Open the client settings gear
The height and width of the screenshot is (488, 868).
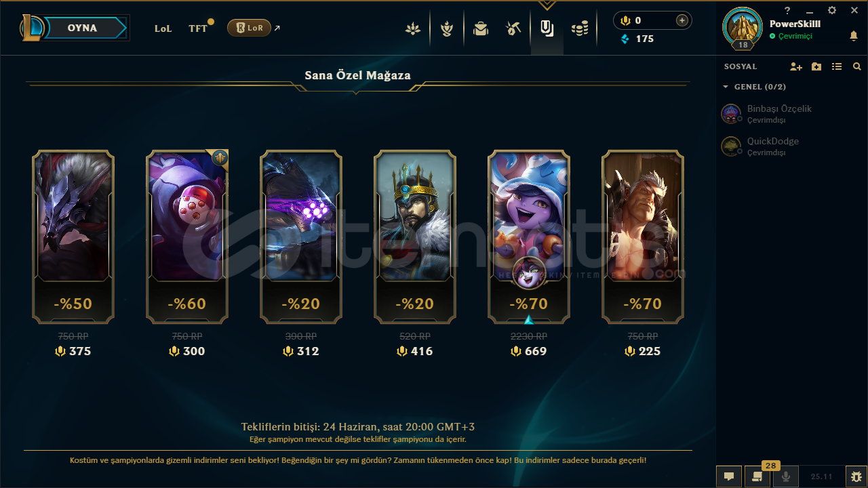(832, 10)
